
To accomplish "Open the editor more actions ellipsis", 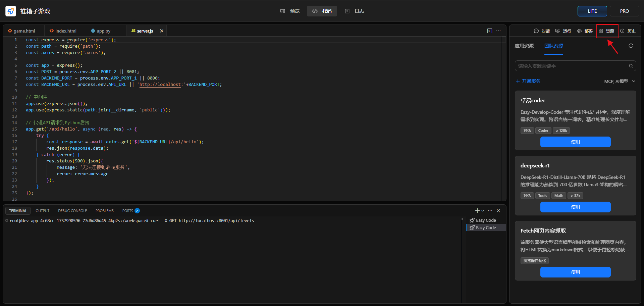I will pos(498,31).
